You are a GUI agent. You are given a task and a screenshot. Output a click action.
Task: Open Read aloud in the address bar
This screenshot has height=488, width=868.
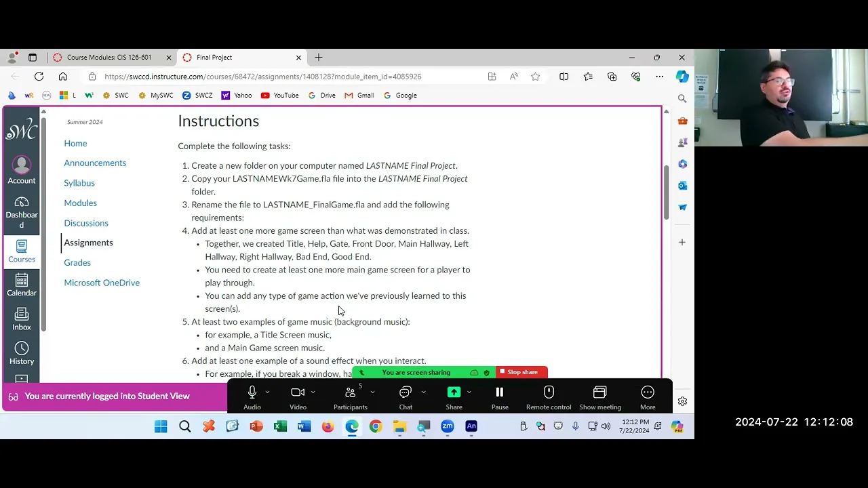point(514,77)
